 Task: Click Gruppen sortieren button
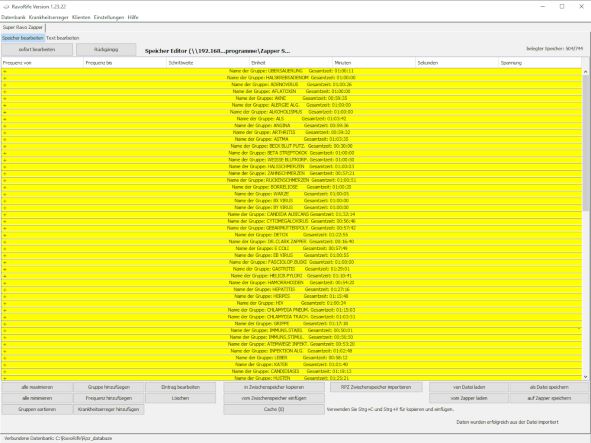pos(37,409)
